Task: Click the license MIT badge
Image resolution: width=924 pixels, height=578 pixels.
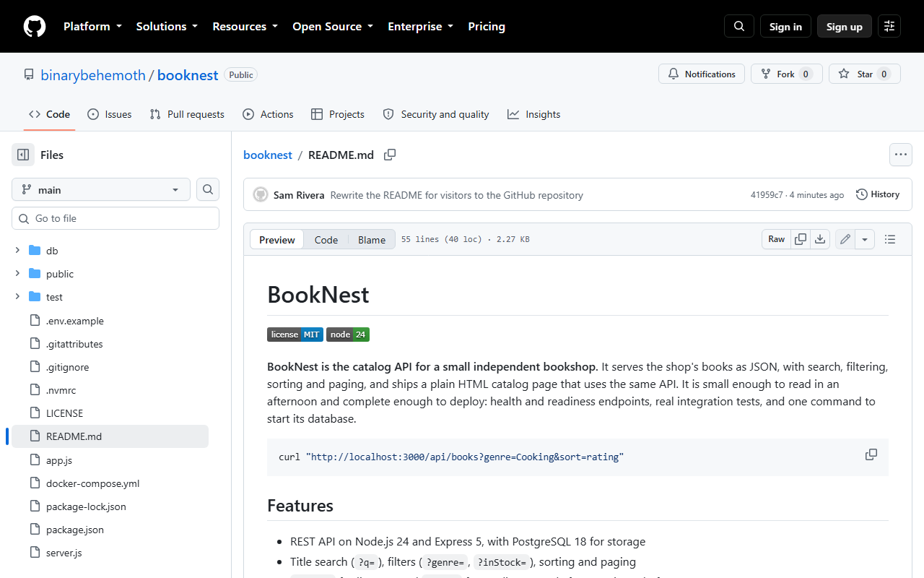Action: click(x=295, y=335)
